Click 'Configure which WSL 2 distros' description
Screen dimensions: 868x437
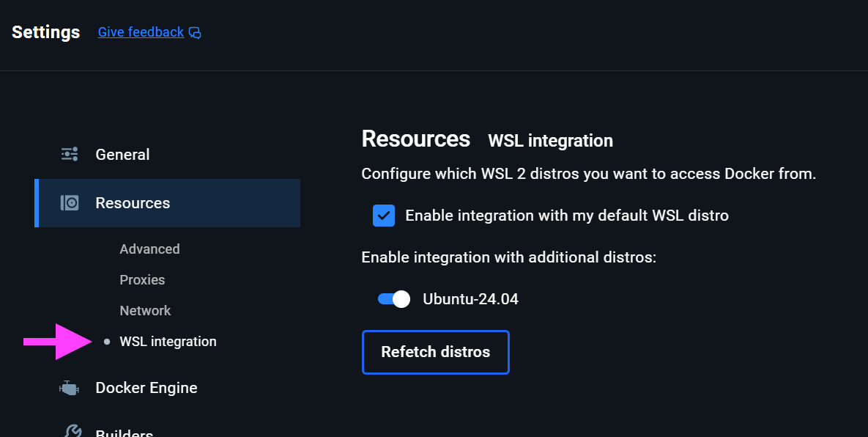tap(588, 174)
